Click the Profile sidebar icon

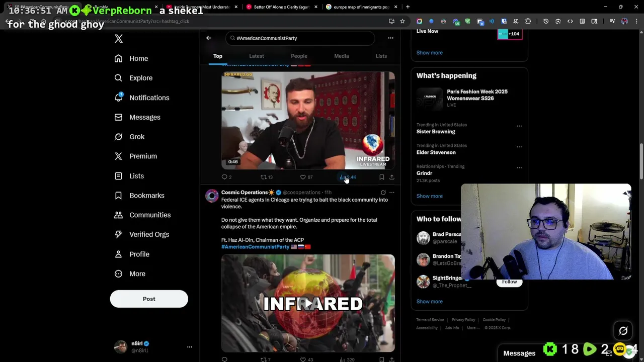[x=118, y=254]
